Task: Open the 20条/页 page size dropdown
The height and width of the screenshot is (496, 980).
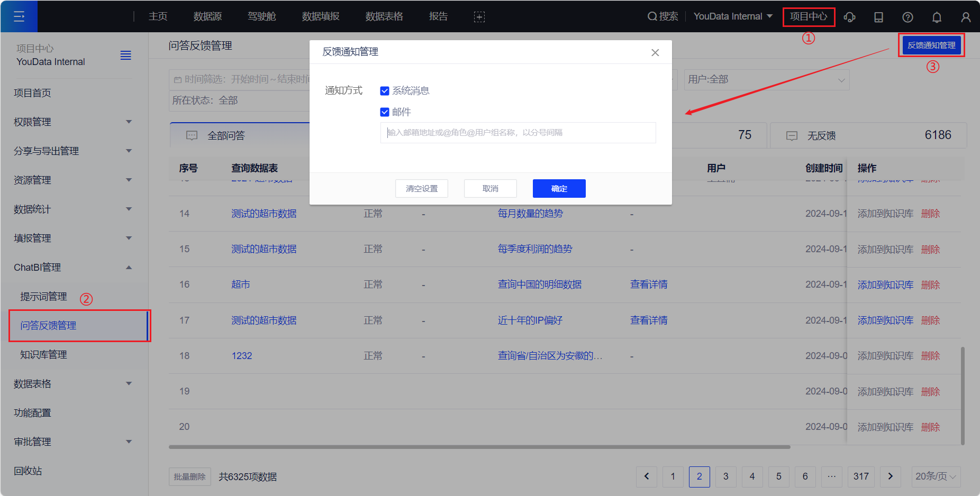Action: point(936,476)
